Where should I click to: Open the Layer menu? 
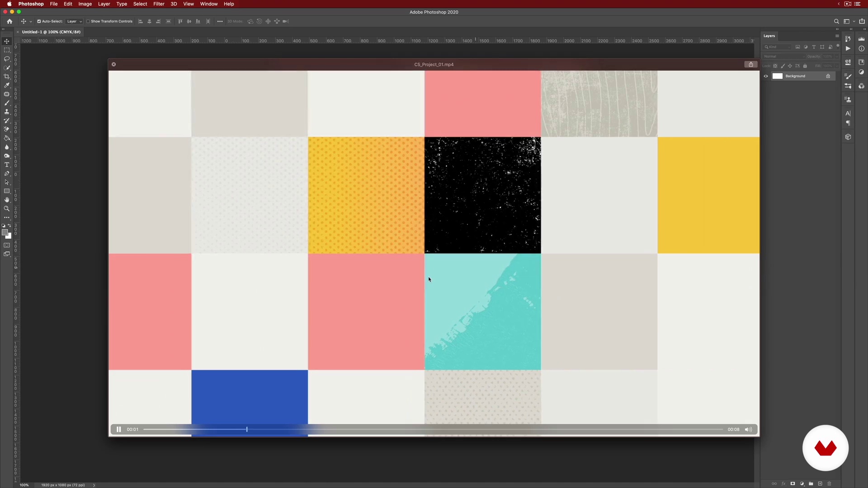pyautogui.click(x=104, y=4)
